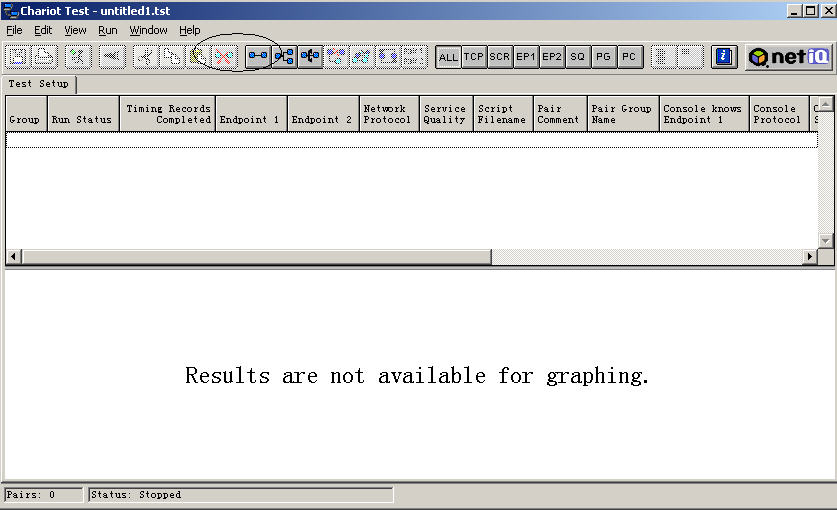The image size is (837, 510).
Task: Click the Add Pair toolbar icon
Action: point(258,57)
